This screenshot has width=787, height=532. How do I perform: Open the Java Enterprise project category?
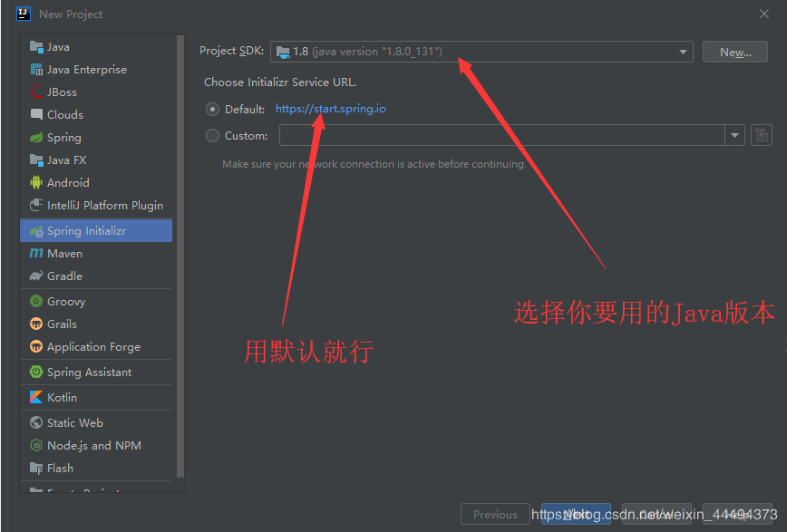pos(96,69)
